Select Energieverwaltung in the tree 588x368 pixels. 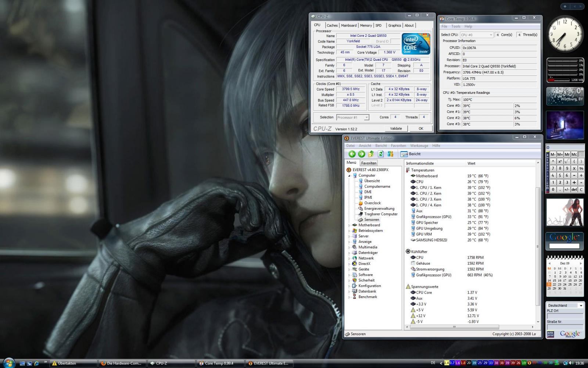[x=379, y=209]
